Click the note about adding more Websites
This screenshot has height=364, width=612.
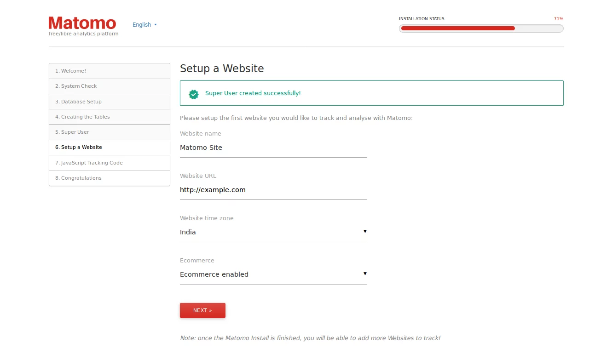click(x=310, y=338)
